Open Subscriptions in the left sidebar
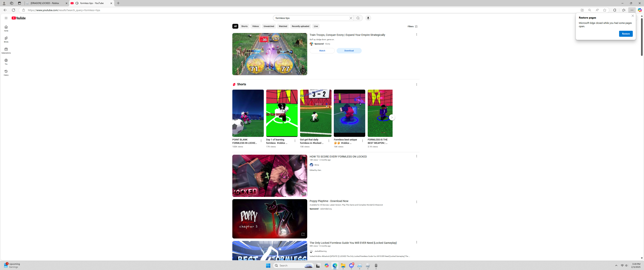 pyautogui.click(x=6, y=51)
